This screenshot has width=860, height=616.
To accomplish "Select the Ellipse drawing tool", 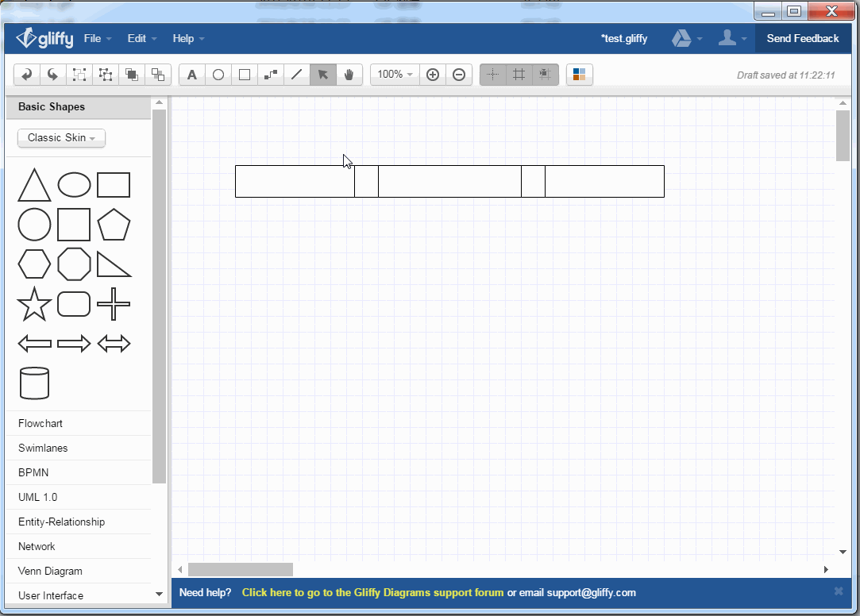I will pos(218,75).
